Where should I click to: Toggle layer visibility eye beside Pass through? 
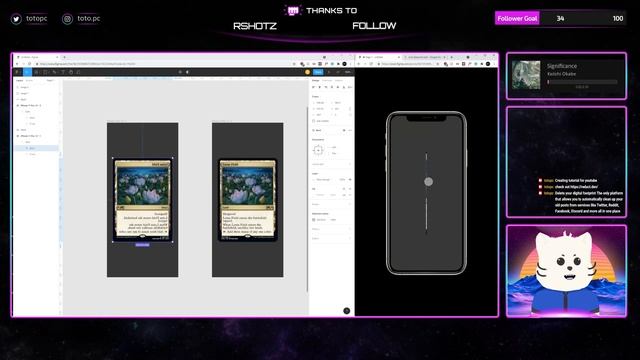350,180
